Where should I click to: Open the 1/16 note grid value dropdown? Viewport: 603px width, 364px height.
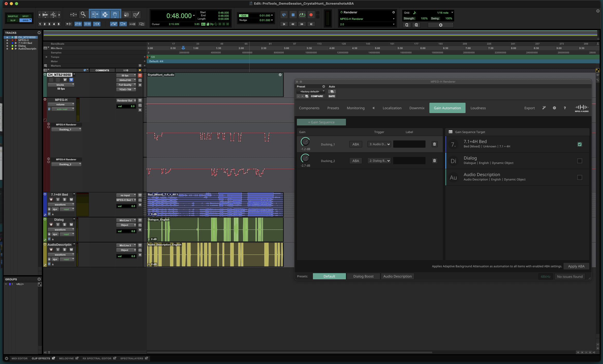[445, 13]
